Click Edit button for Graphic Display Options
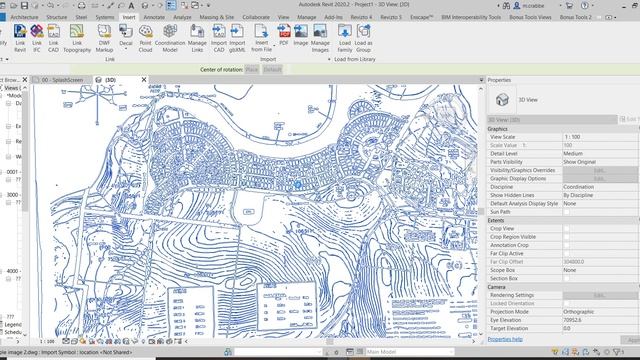This screenshot has width=640, height=360. coord(600,178)
